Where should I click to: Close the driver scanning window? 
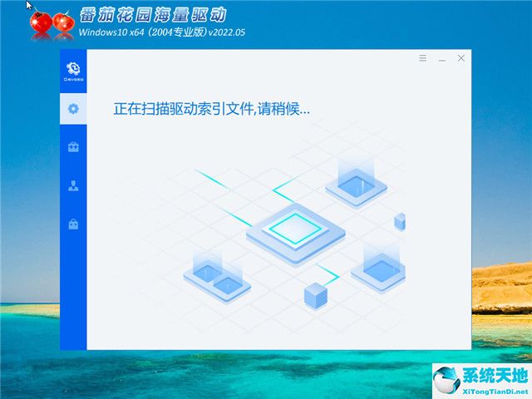(461, 58)
